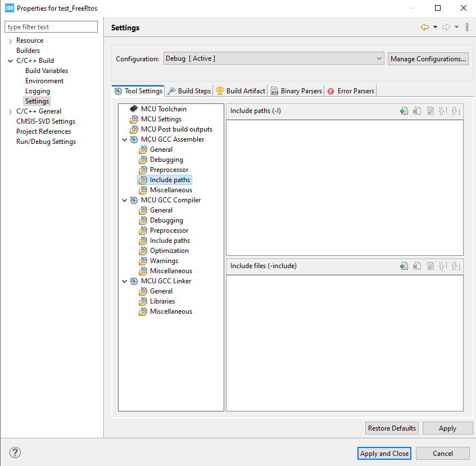
Task: Select Builders in the left tree
Action: [28, 51]
